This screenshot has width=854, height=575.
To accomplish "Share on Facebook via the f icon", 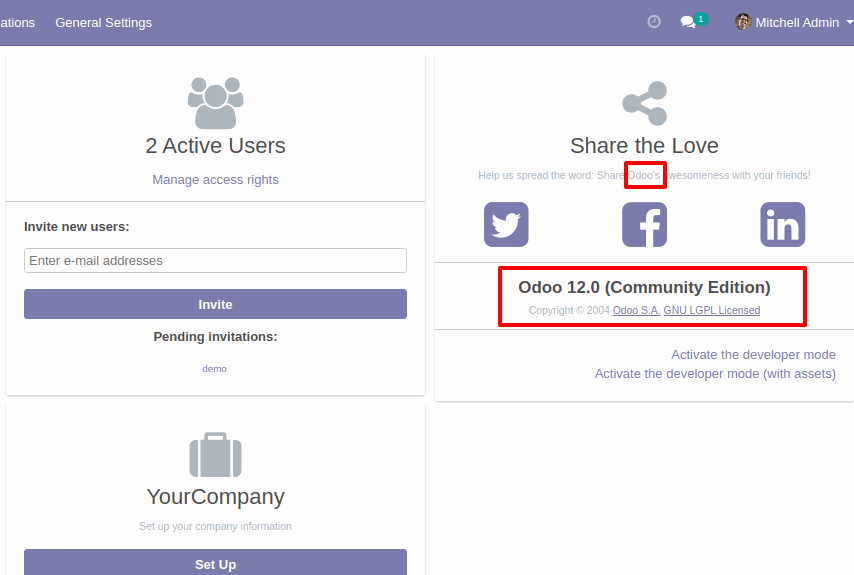I will (x=644, y=224).
